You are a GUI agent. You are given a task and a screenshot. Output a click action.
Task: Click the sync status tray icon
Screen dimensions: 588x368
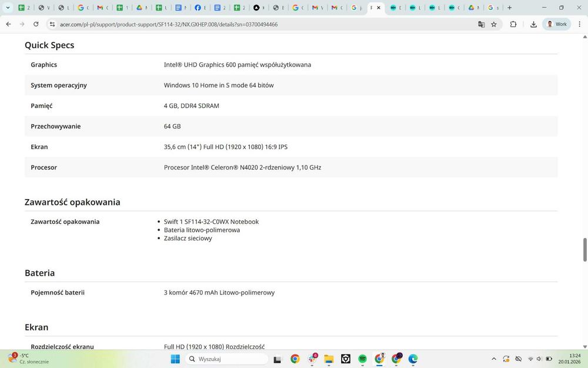point(506,359)
